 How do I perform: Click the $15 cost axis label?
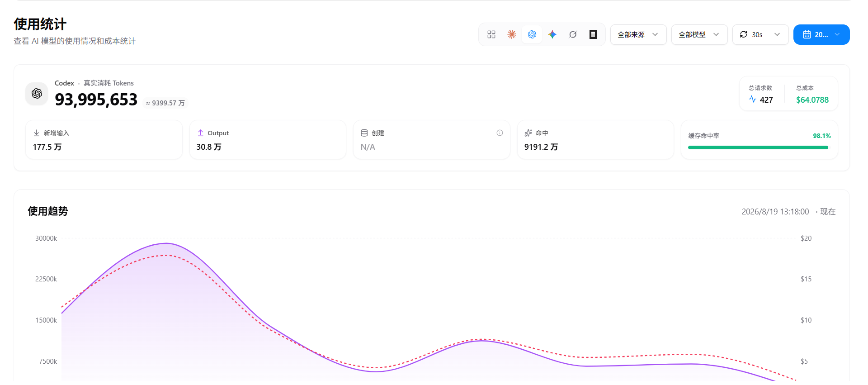806,279
